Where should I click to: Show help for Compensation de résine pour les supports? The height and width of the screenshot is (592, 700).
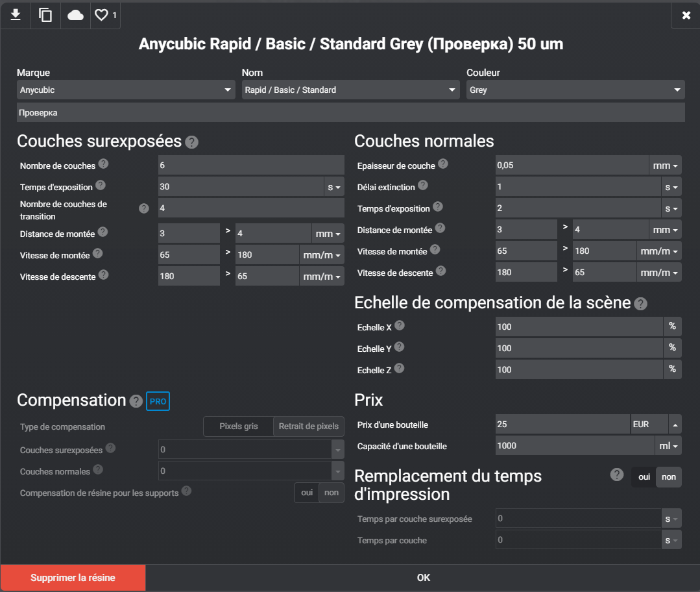[187, 491]
